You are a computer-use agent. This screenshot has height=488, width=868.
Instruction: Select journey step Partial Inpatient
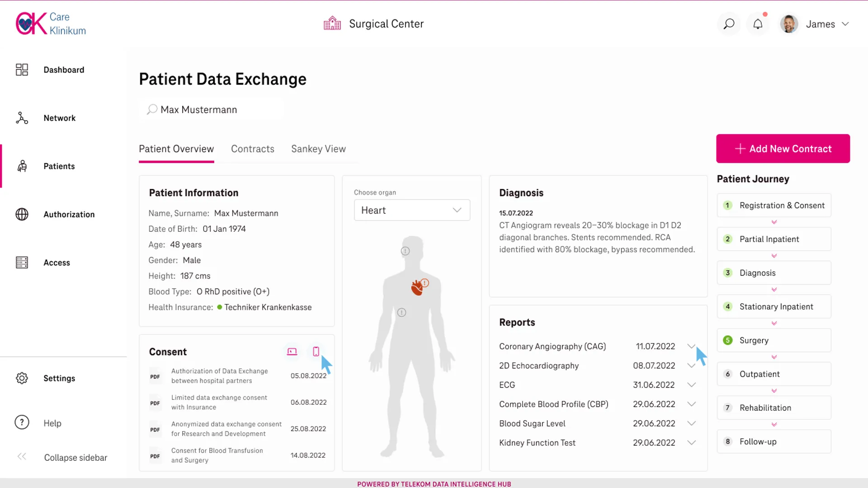[x=774, y=239]
